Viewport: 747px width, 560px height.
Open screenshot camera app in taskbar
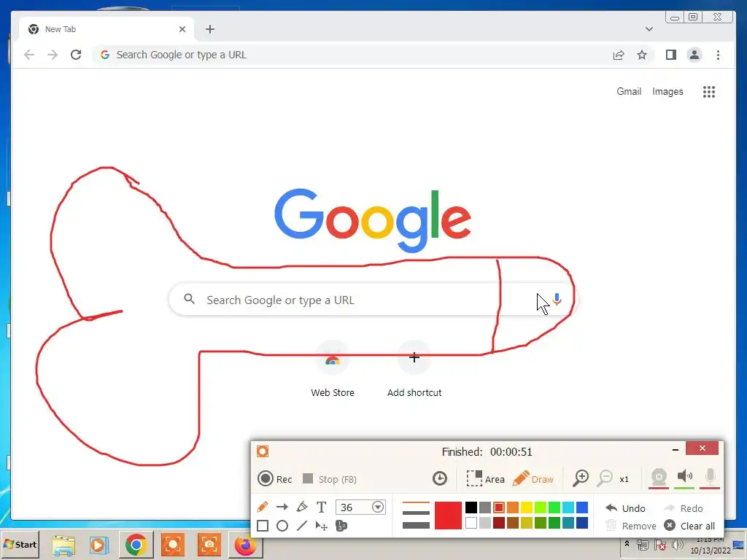pyautogui.click(x=209, y=545)
